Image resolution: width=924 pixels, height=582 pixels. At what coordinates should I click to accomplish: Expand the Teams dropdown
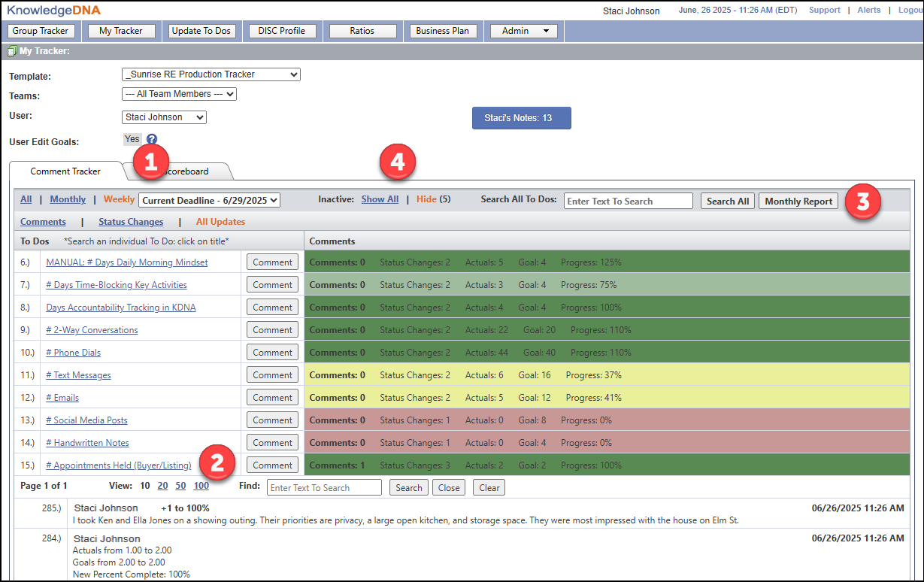(x=179, y=94)
